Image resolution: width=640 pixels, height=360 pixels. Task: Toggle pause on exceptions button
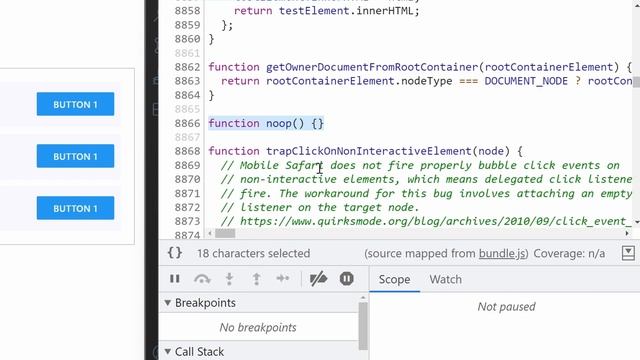(x=347, y=279)
